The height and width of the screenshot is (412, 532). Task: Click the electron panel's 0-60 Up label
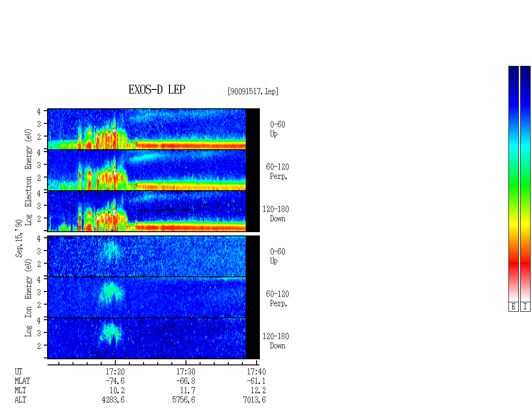pyautogui.click(x=277, y=129)
